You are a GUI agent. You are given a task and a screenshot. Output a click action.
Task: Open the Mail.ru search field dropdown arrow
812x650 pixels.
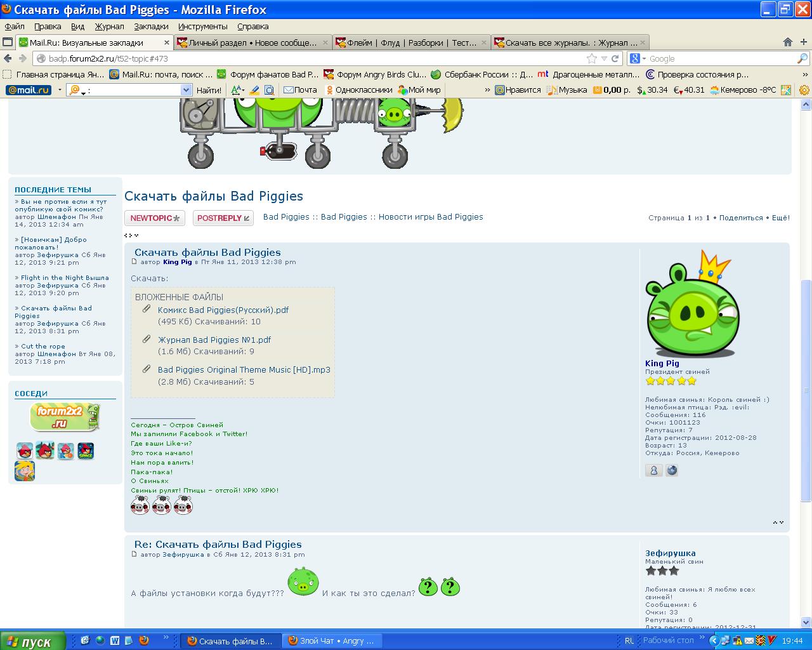point(186,90)
